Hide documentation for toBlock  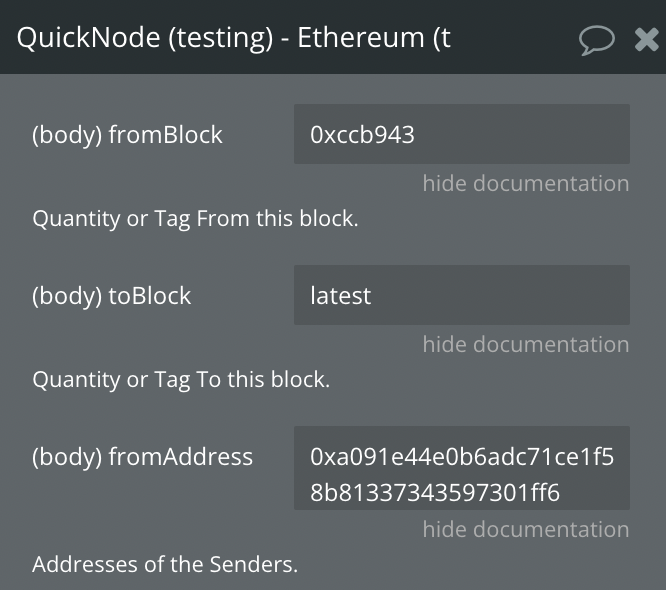525,344
